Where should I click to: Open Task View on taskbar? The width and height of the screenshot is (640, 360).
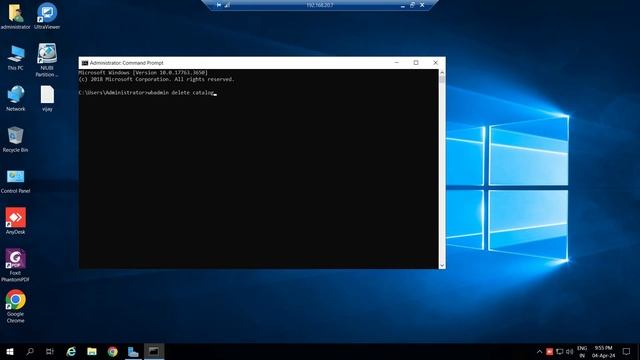coord(50,351)
